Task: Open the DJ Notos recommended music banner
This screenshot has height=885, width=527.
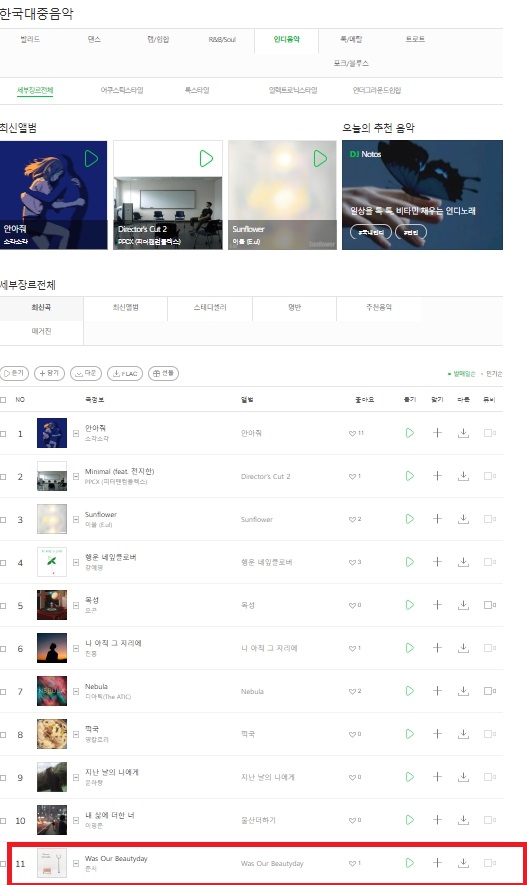Action: [422, 195]
